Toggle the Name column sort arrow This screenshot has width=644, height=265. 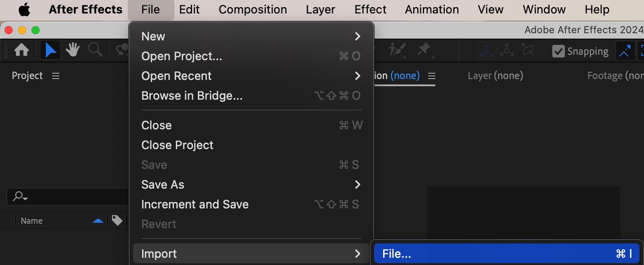point(98,221)
